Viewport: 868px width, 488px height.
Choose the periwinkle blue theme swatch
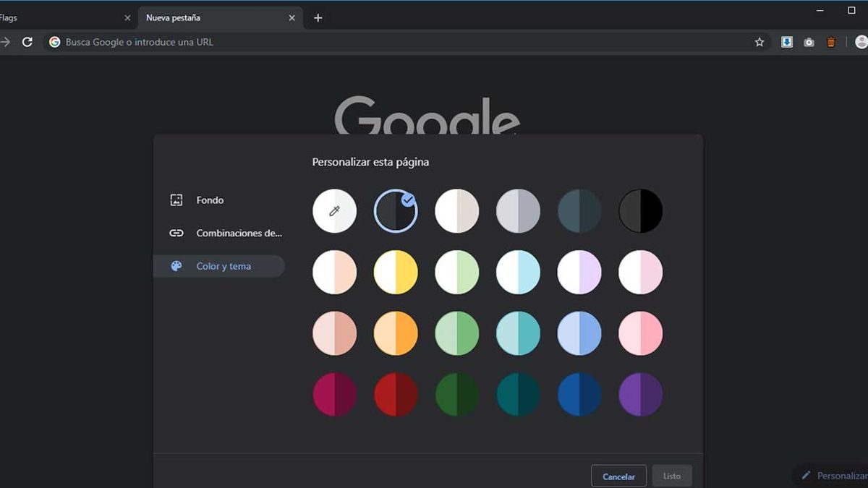click(x=579, y=333)
